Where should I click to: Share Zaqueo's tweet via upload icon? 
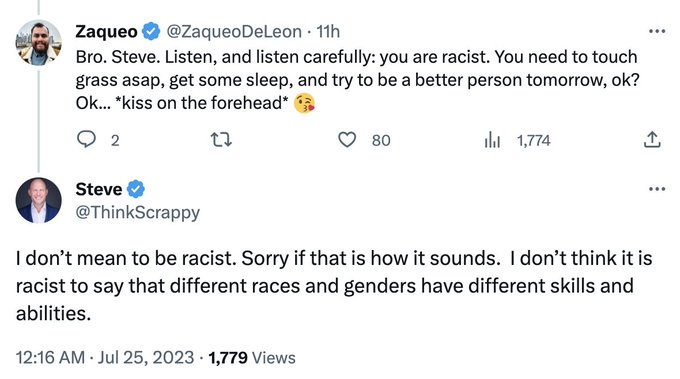click(652, 140)
